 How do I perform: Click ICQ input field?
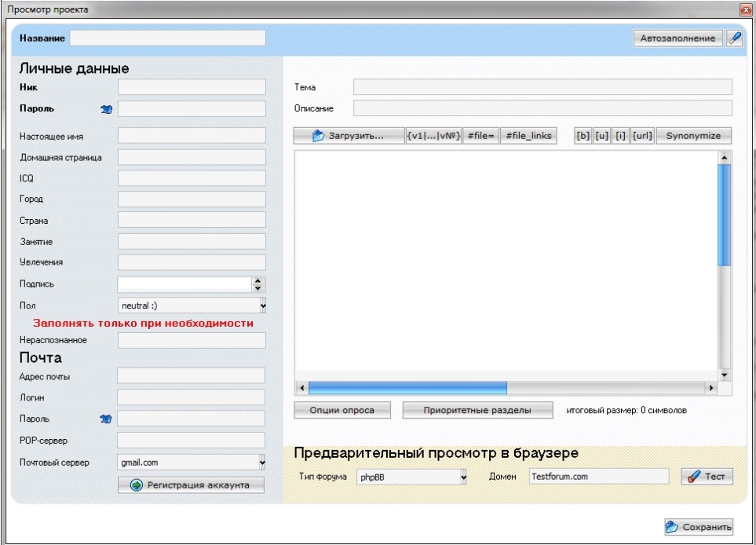tap(192, 178)
